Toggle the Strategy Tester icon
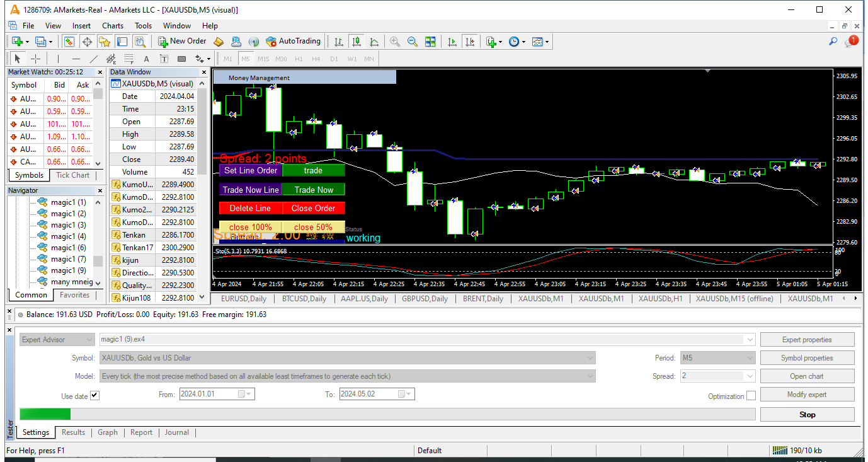This screenshot has width=868, height=462. pos(140,42)
